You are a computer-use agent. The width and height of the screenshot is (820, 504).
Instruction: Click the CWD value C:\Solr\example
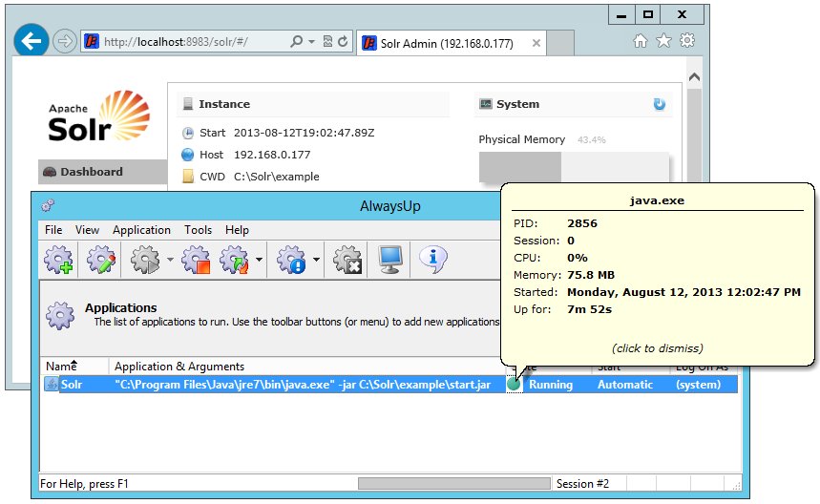click(276, 177)
